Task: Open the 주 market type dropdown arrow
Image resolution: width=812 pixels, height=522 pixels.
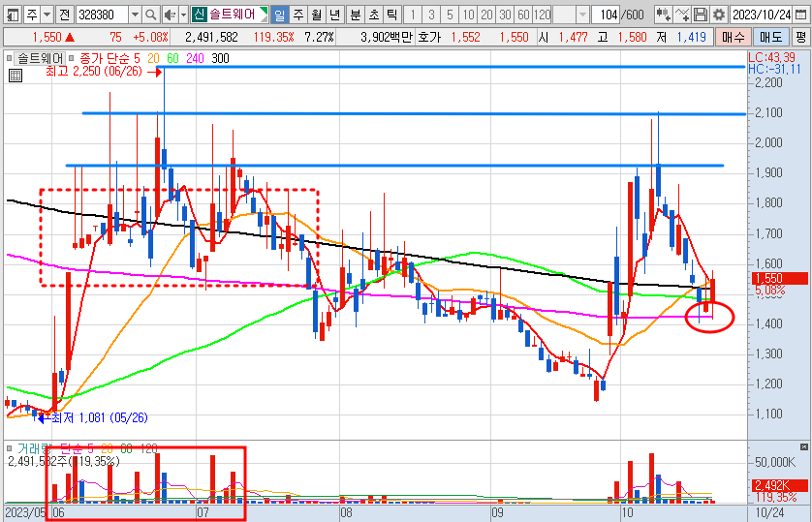Action: pos(47,15)
